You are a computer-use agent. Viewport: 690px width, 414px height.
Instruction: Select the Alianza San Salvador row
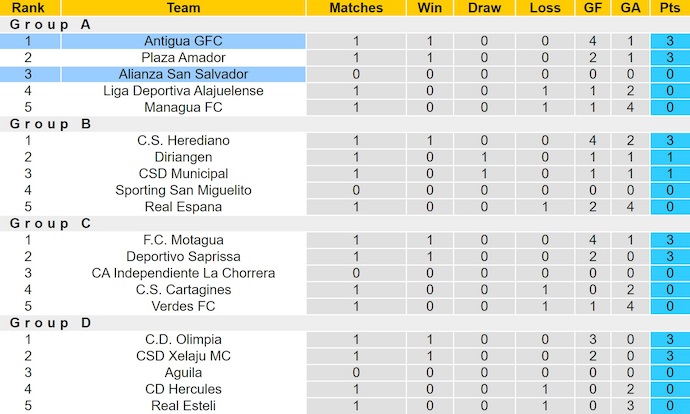(183, 74)
